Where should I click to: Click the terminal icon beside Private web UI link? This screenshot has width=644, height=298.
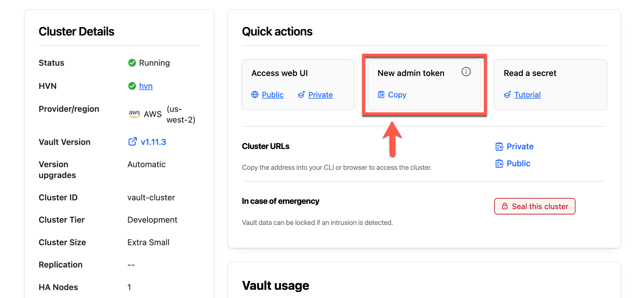click(x=301, y=94)
